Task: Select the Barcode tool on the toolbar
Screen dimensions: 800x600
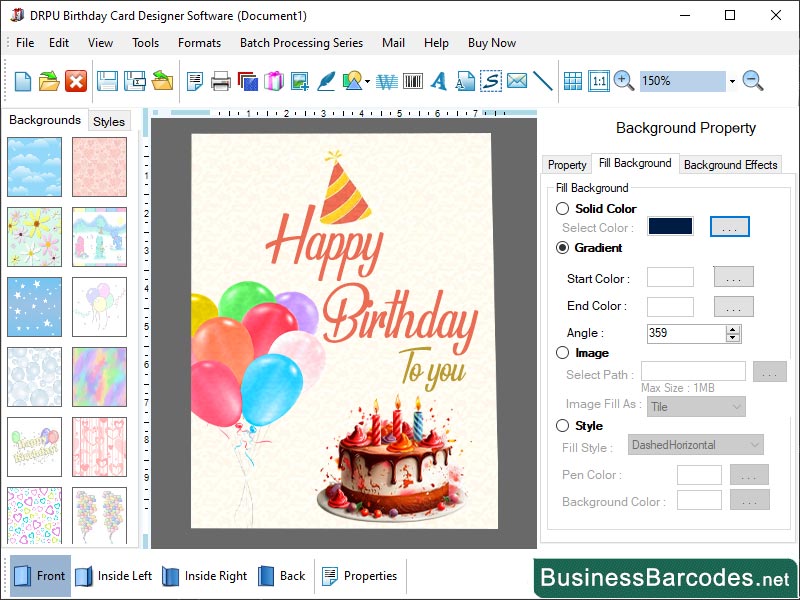Action: point(411,82)
